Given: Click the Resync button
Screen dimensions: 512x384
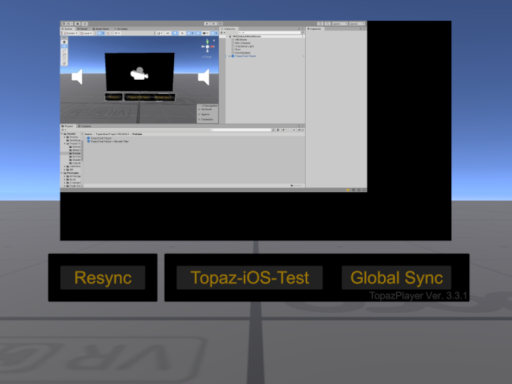Looking at the screenshot, I should pyautogui.click(x=103, y=278).
